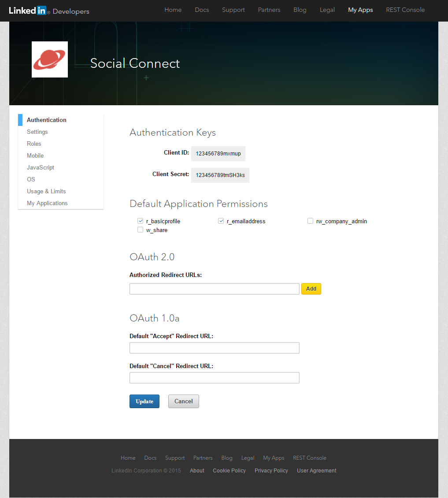
Task: Click the Default "Accept" Redirect URL field
Action: (x=215, y=348)
